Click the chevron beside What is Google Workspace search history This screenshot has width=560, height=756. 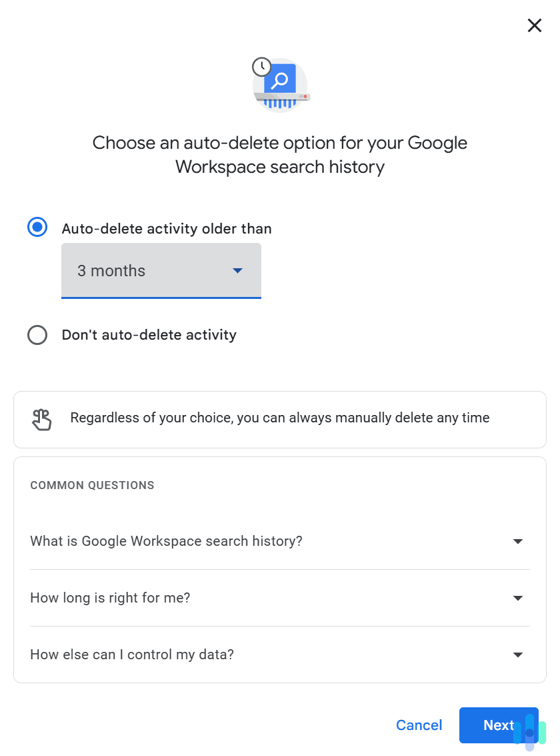pos(518,541)
